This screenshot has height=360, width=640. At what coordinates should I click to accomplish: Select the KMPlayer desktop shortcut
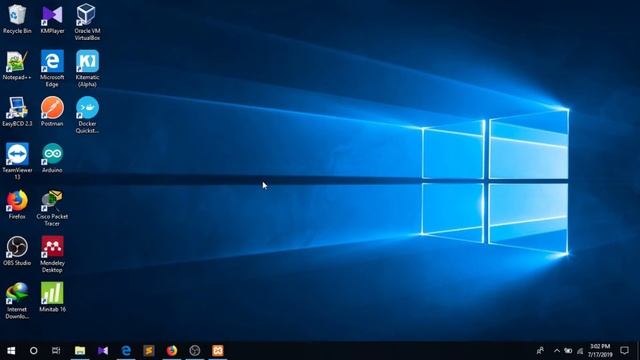pos(52,19)
